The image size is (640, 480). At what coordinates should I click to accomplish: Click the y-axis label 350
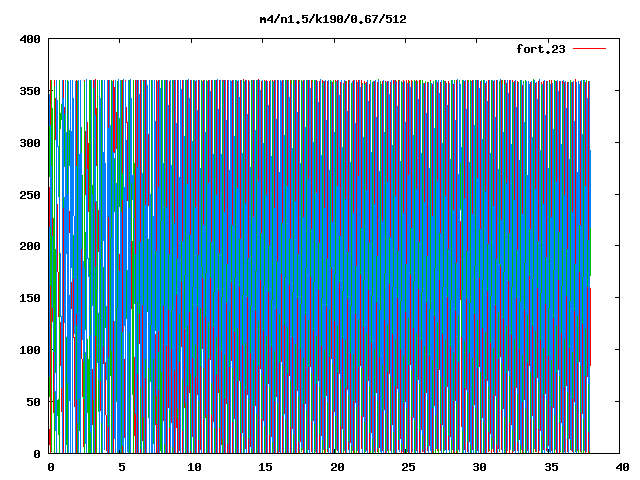point(30,91)
